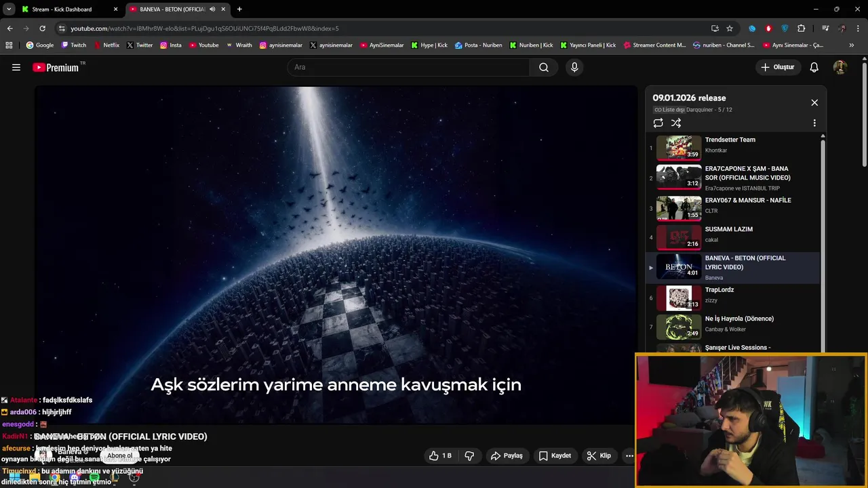The width and height of the screenshot is (868, 488).
Task: Open more video actions ellipsis
Action: (x=629, y=455)
